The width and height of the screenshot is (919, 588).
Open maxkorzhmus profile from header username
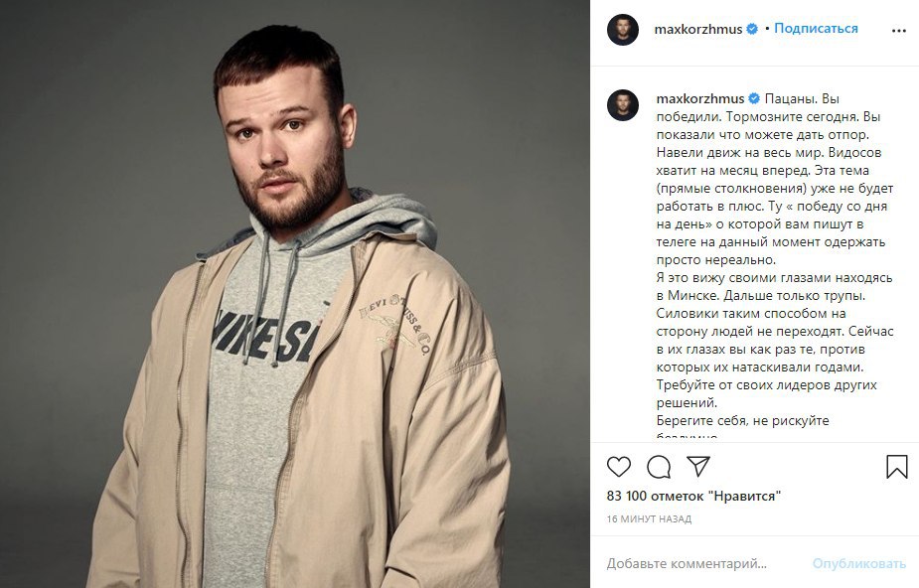pyautogui.click(x=698, y=29)
